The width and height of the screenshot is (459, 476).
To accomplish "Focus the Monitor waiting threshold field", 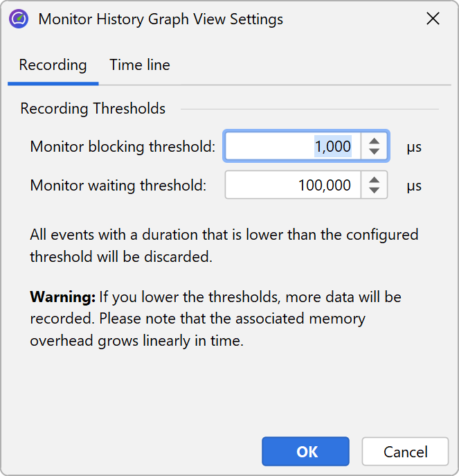I will coord(293,185).
